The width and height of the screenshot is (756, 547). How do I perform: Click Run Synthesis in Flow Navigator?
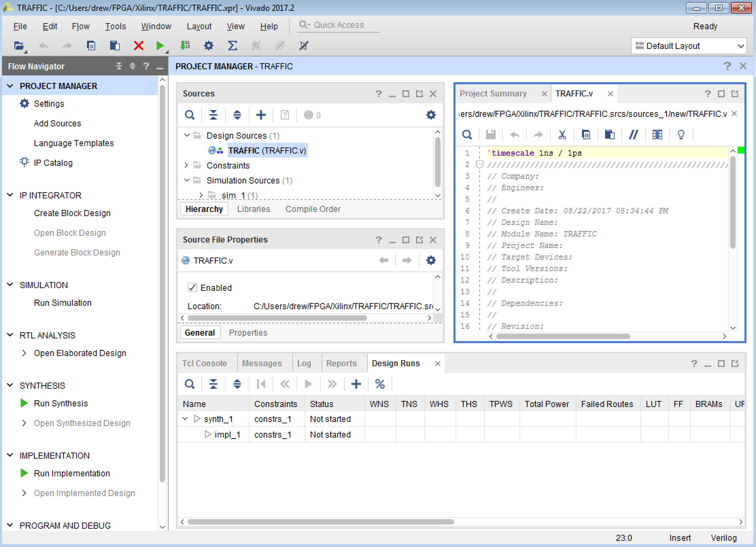[x=61, y=403]
